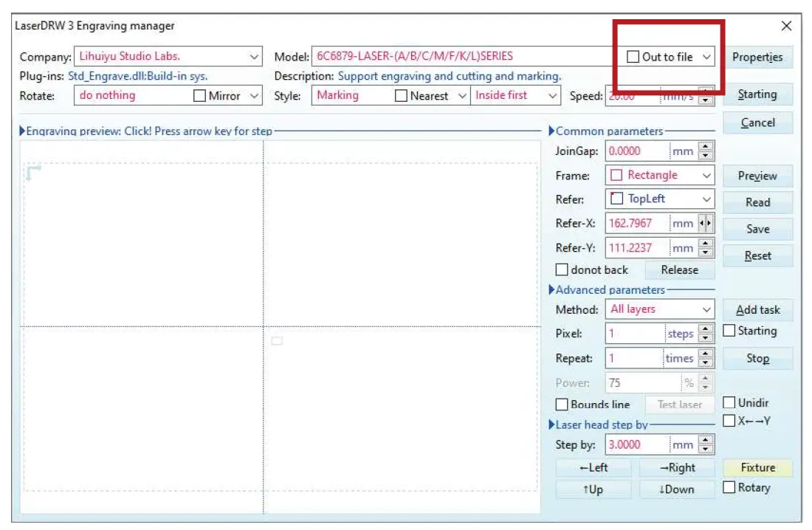The height and width of the screenshot is (530, 812).
Task: Check the Starting checkbox under Add task
Action: coord(729,331)
